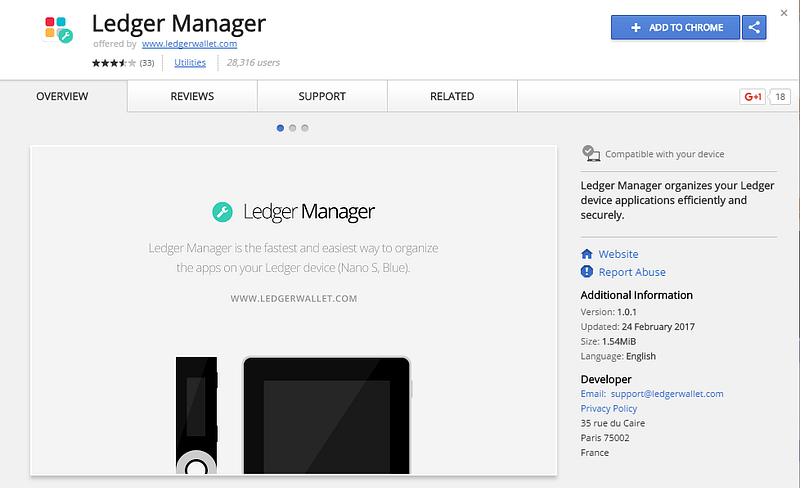Switch to the Overview tab
Image resolution: width=800 pixels, height=488 pixels.
click(62, 96)
